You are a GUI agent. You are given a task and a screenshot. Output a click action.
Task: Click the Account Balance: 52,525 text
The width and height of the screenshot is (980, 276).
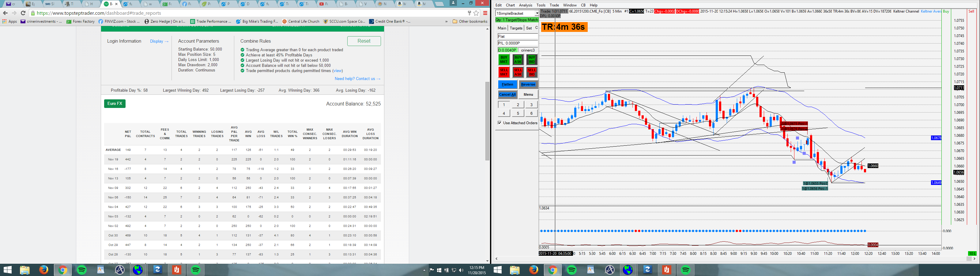353,104
